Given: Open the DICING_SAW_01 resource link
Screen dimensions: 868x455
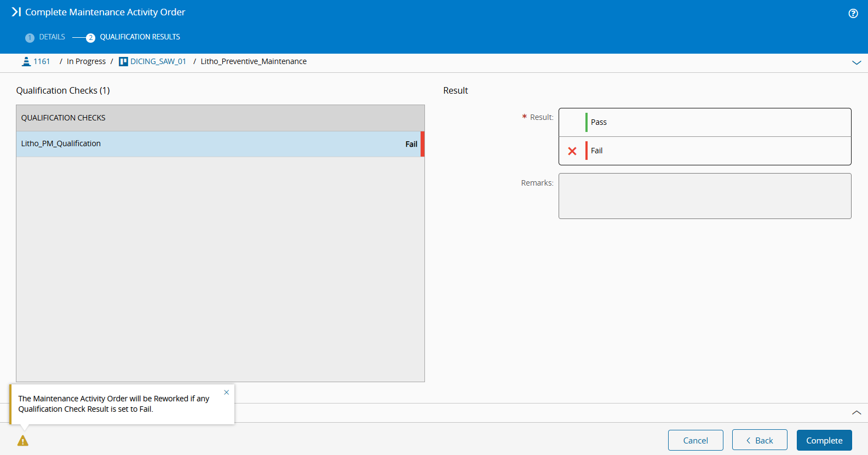Looking at the screenshot, I should tap(158, 61).
